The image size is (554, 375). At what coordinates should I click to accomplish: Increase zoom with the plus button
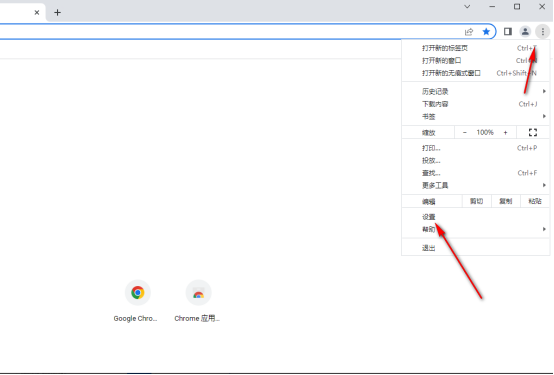(x=505, y=133)
